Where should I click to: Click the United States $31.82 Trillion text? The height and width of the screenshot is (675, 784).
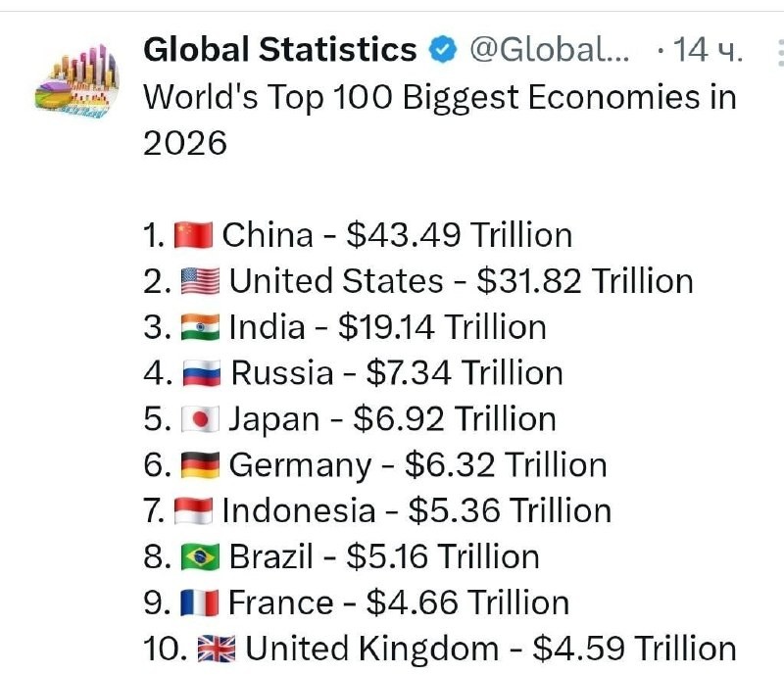point(461,281)
